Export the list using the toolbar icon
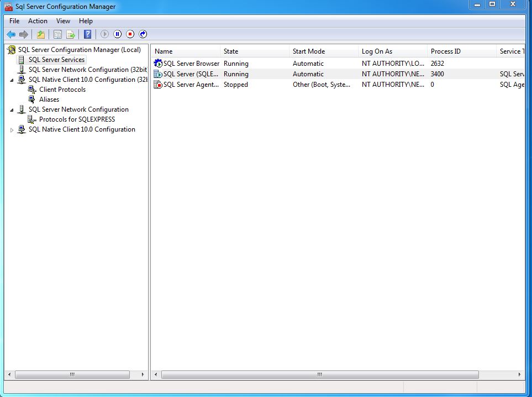This screenshot has height=397, width=532. 71,34
